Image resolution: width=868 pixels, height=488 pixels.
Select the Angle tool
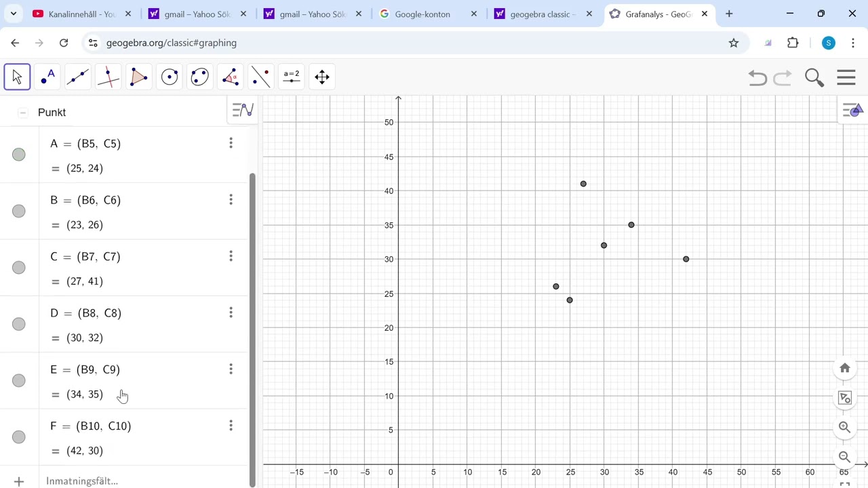231,77
